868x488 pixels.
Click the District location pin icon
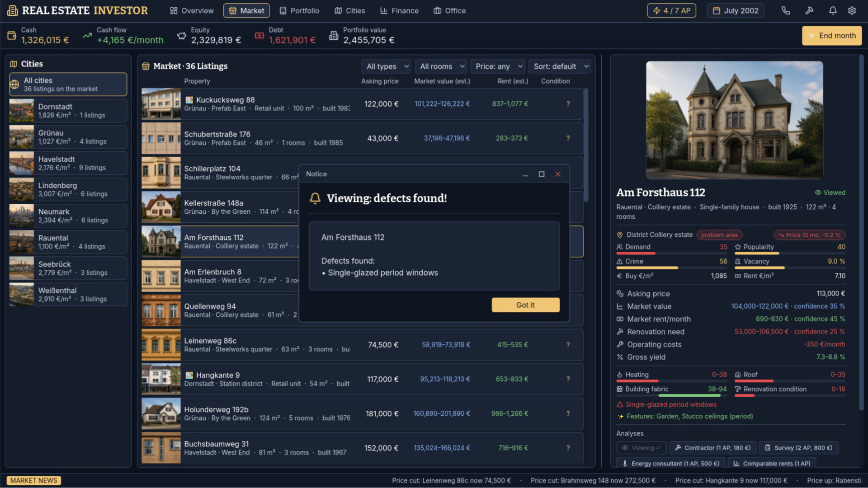(x=620, y=235)
